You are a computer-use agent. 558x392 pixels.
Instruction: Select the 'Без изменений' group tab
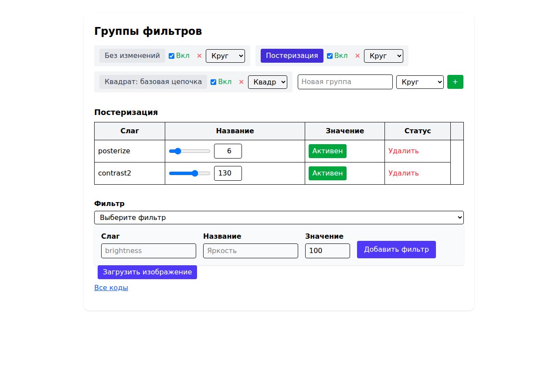132,56
